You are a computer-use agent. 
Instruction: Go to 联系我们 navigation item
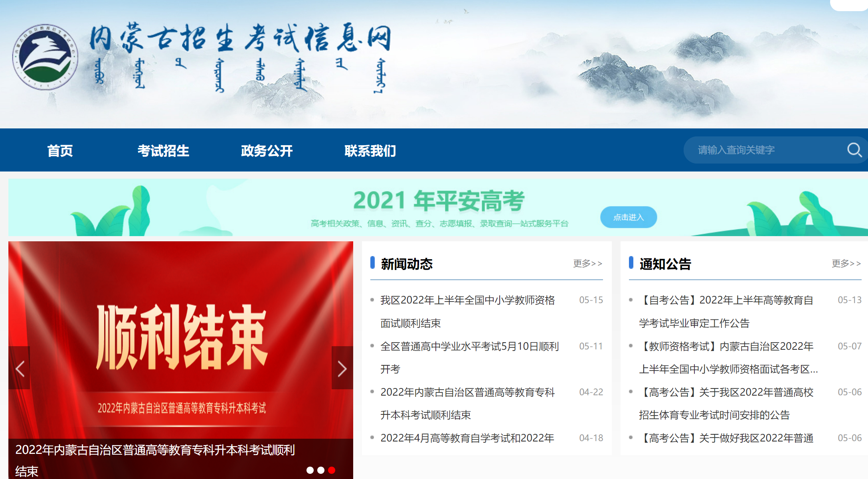point(370,151)
